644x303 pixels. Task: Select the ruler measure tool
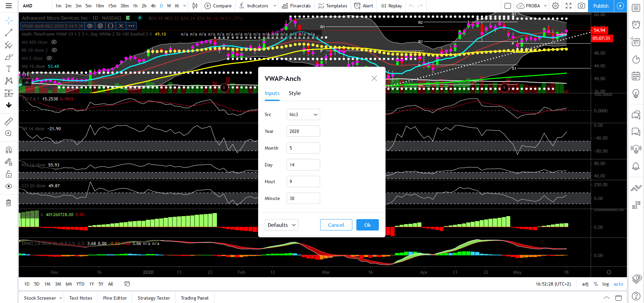pos(9,121)
